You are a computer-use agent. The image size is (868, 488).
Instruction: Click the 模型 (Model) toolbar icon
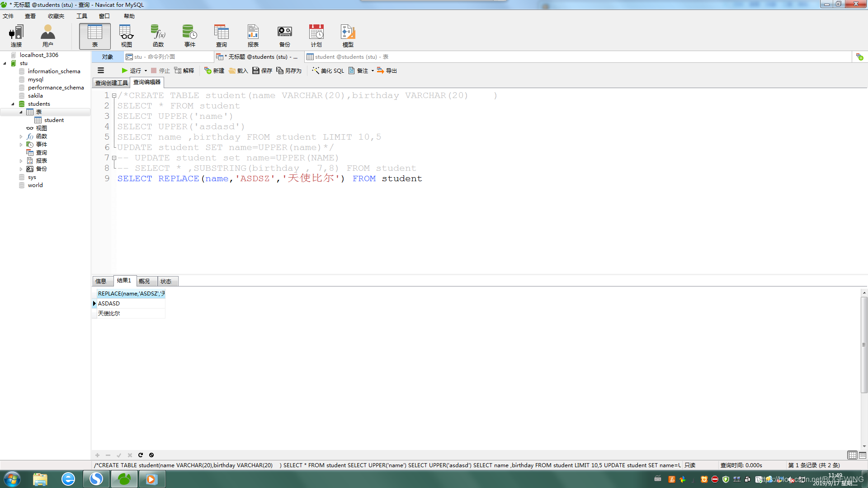348,36
